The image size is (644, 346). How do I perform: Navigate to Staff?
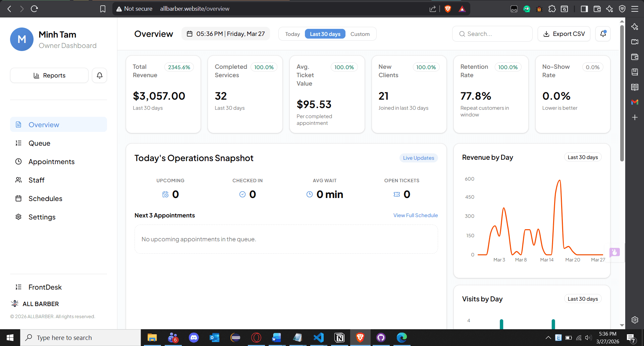pyautogui.click(x=58, y=180)
